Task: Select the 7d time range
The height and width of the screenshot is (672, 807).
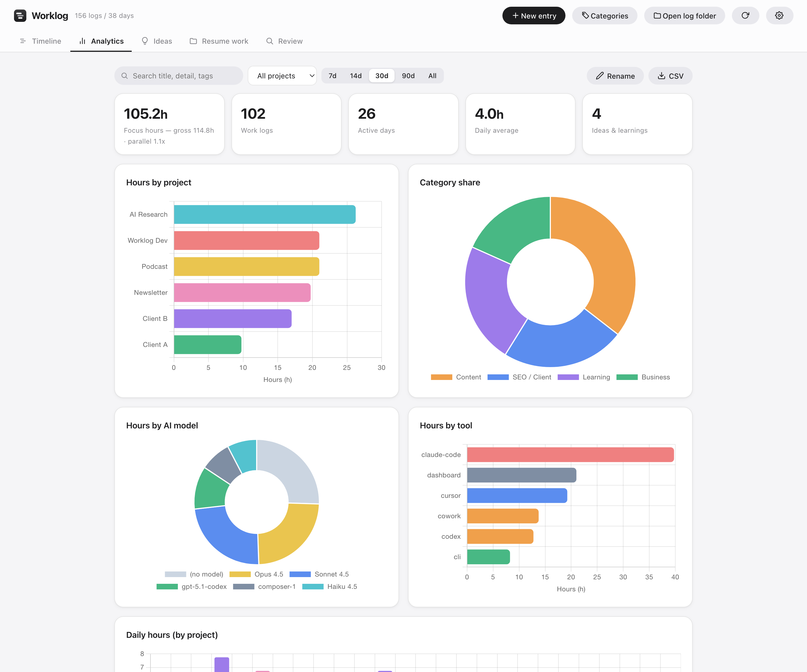Action: coord(332,76)
